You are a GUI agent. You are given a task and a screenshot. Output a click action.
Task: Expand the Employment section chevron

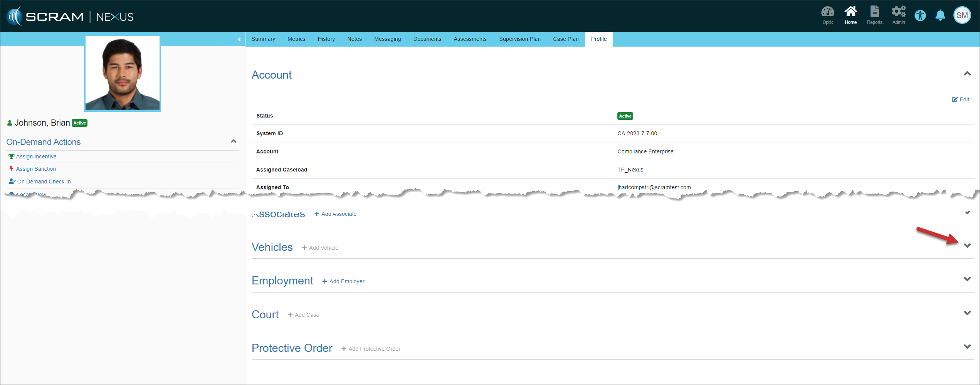click(x=967, y=279)
